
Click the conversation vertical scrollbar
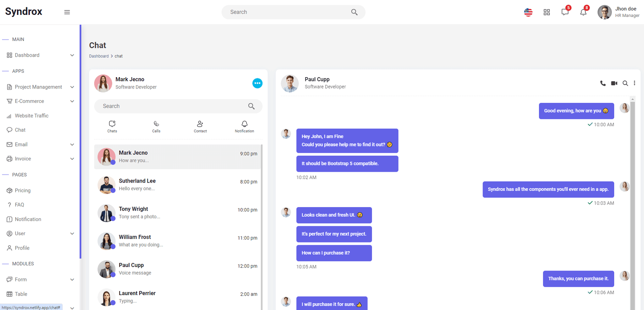(x=633, y=203)
